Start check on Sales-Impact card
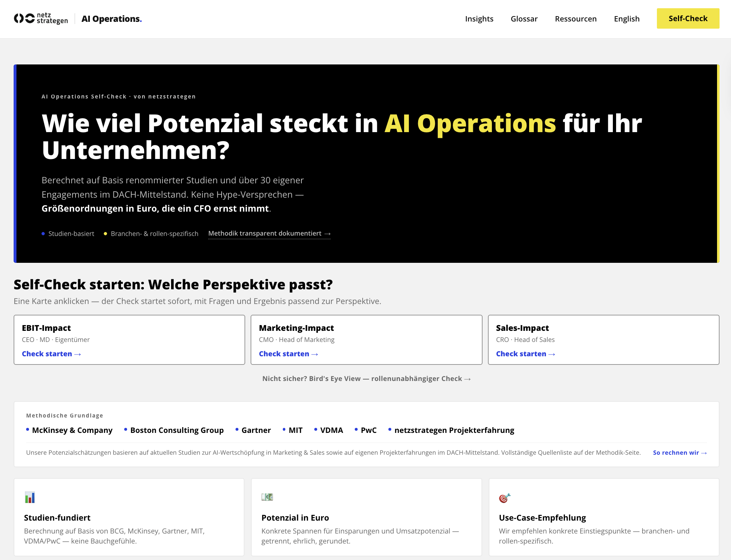The width and height of the screenshot is (731, 560). [525, 354]
